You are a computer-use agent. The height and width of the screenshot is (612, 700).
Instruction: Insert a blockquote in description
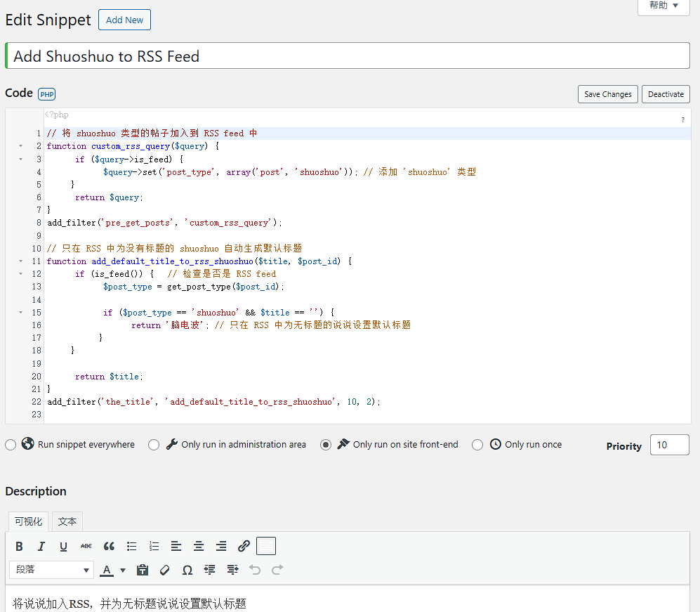click(x=109, y=546)
